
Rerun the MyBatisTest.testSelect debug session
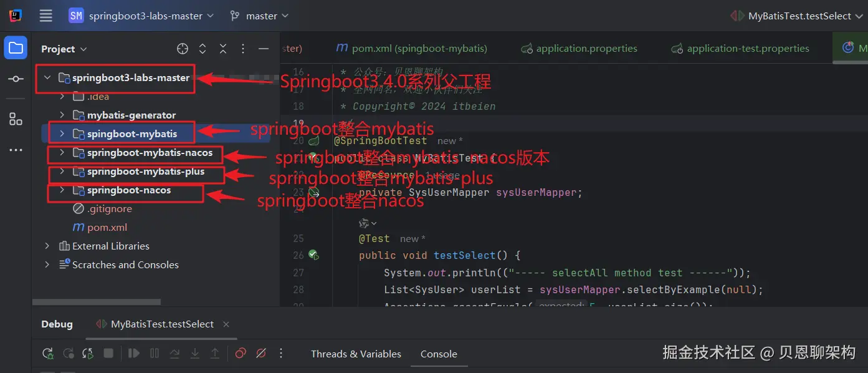[x=47, y=353]
